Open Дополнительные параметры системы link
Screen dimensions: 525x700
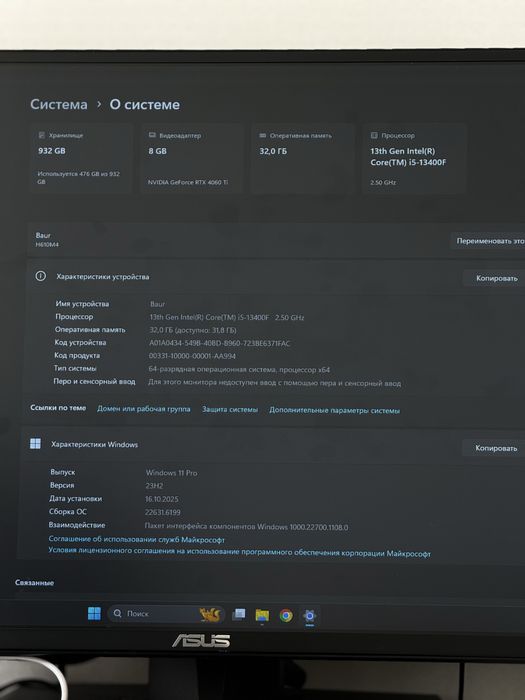tap(334, 410)
